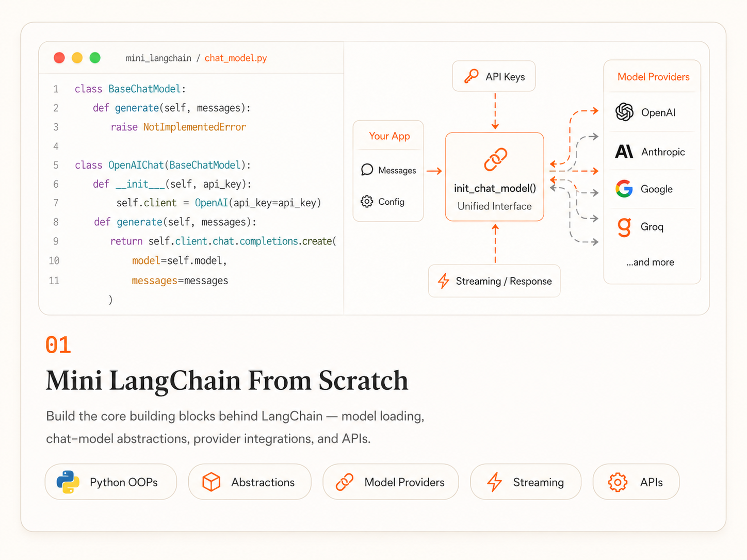Click the cube icon in Abstractions pill
The image size is (747, 560).
click(x=211, y=482)
